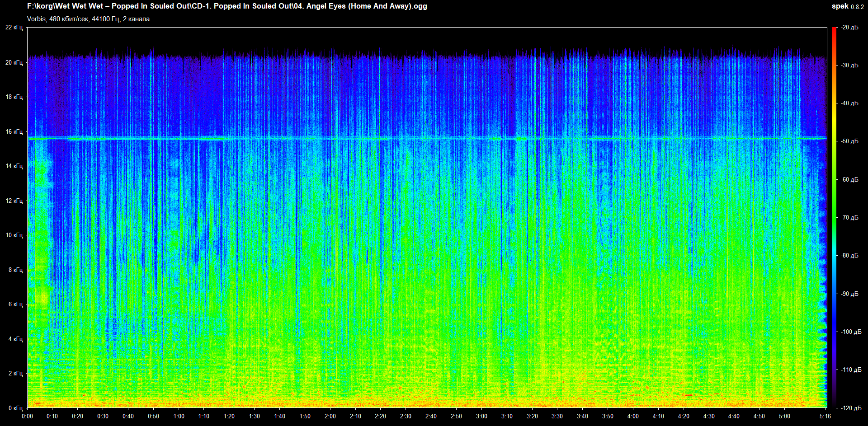Click the 10 кГц frequency axis label
868x426 pixels.
14,235
